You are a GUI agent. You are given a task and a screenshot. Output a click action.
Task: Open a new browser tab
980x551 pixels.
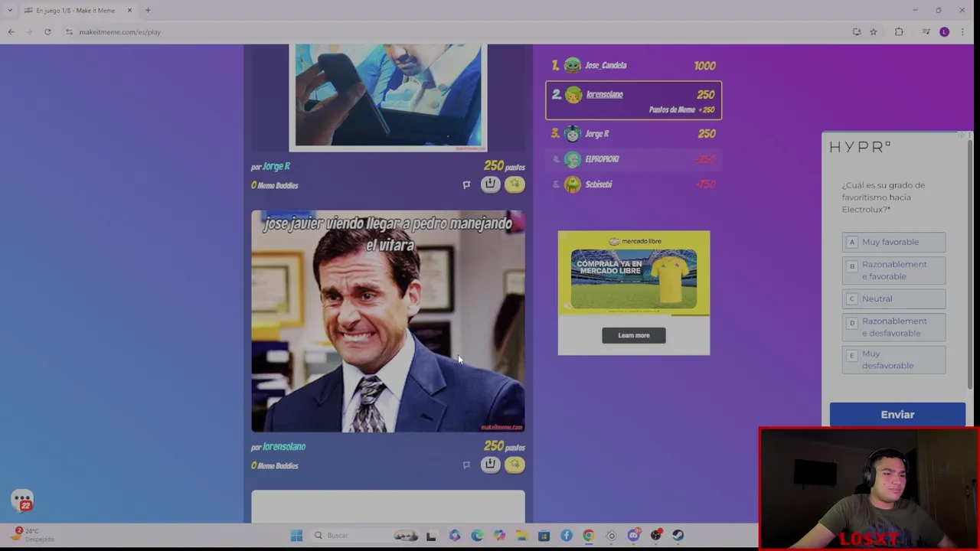click(148, 10)
